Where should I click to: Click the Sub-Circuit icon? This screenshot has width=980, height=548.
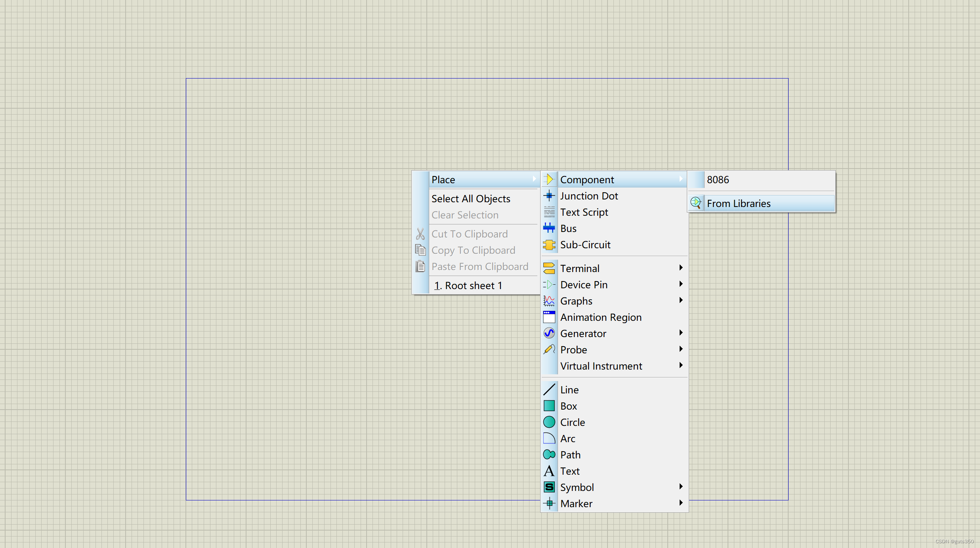[549, 245]
